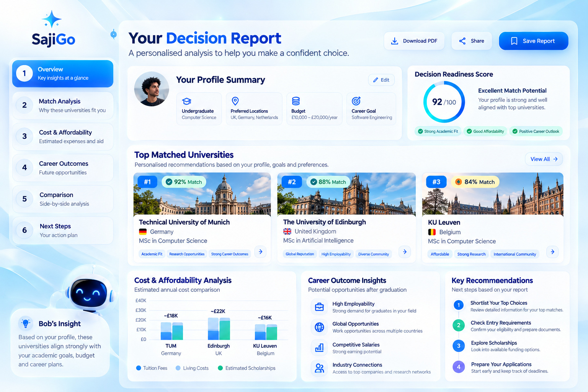Toggle the Estimated Scholarships legend item
Screen dimensions: 588x392
click(x=247, y=368)
